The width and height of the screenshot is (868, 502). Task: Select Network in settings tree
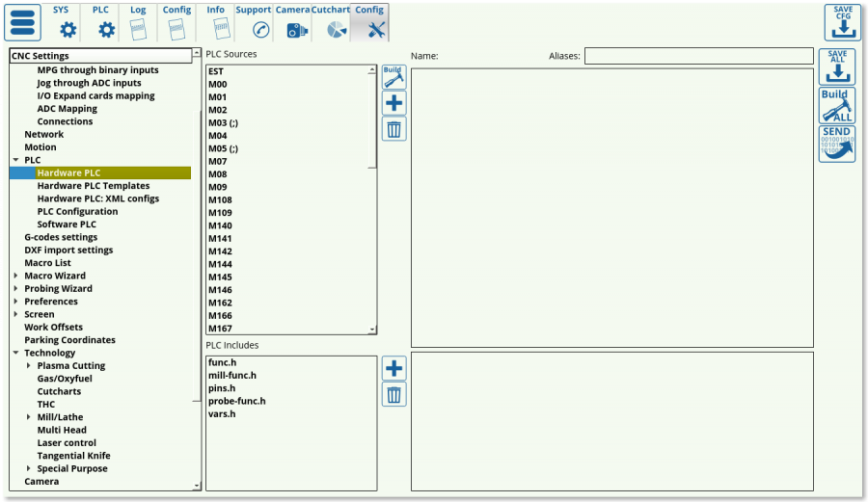click(43, 134)
